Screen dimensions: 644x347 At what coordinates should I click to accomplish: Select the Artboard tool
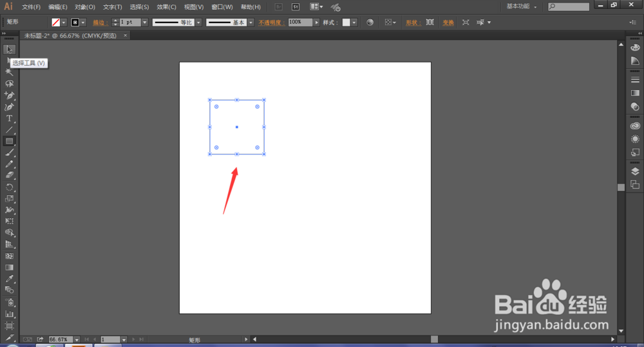[9, 326]
